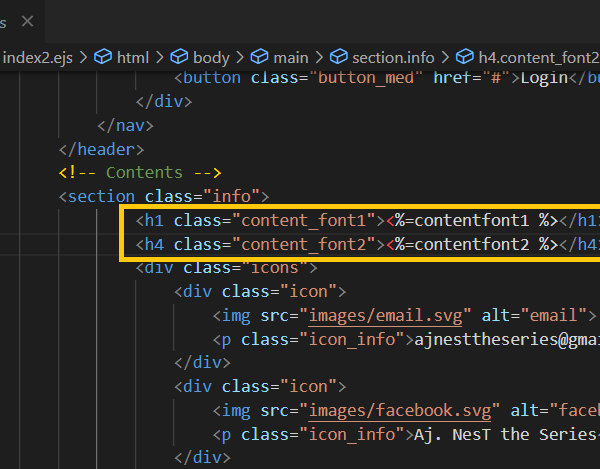Click the cube icon beside body

click(180, 58)
